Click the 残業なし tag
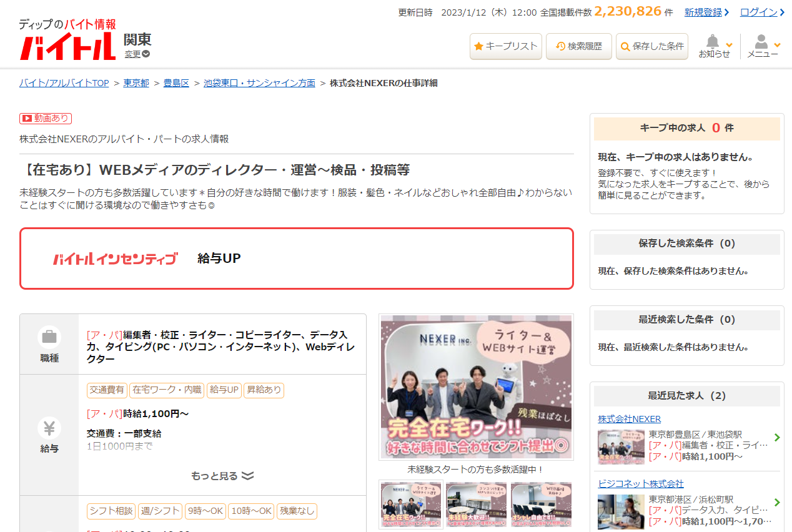Screen dimensions: 792x532 [x=297, y=511]
